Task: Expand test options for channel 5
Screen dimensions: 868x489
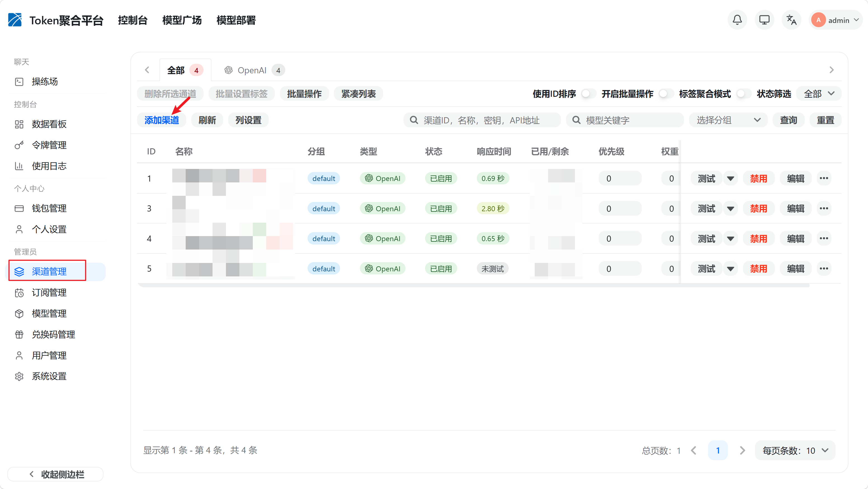Action: click(x=730, y=269)
